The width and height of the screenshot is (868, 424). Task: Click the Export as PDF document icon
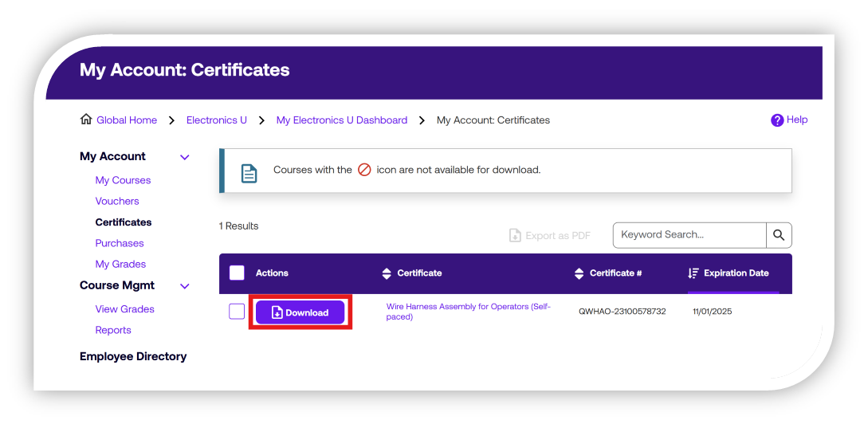coord(515,236)
